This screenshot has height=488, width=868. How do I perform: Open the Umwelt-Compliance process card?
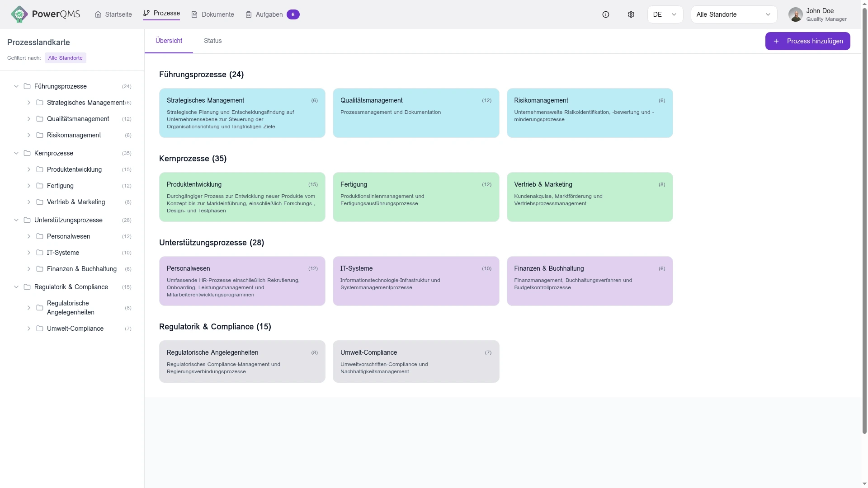tap(416, 361)
